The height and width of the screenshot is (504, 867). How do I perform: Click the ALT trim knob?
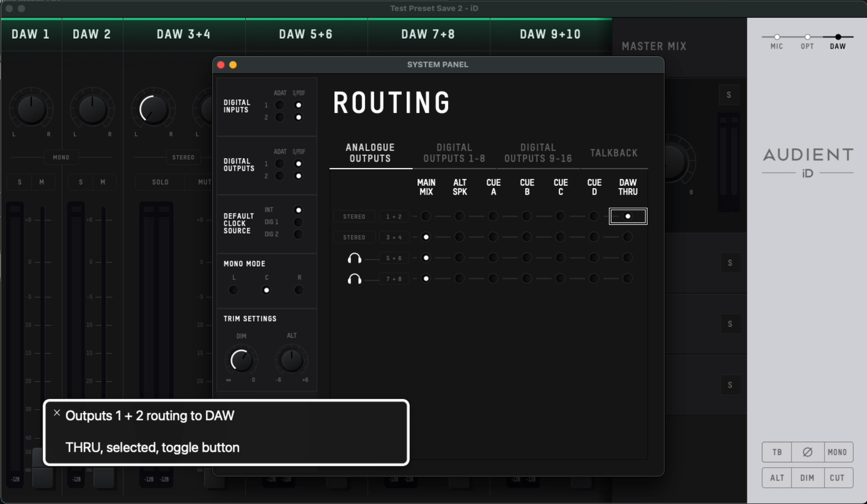pos(291,360)
